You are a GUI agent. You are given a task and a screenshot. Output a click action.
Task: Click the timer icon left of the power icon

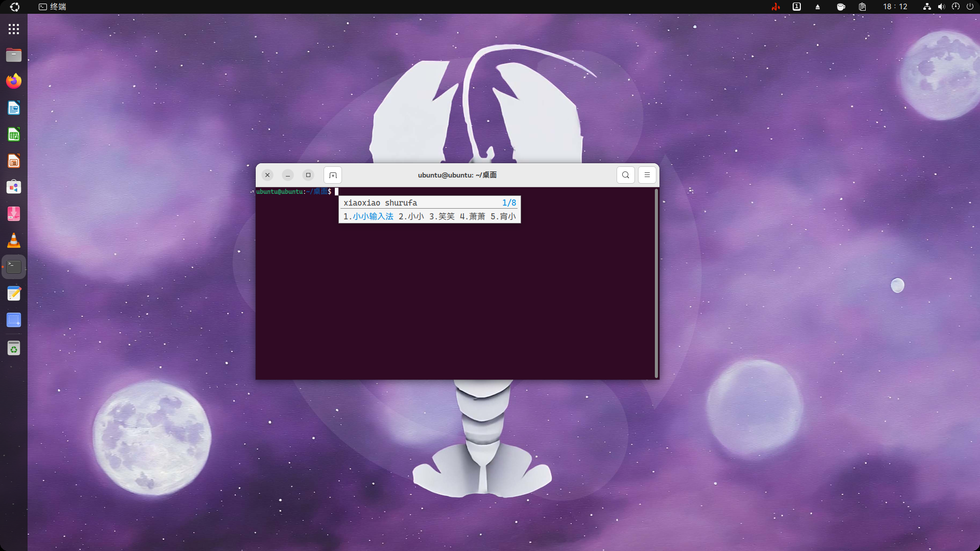pyautogui.click(x=955, y=7)
